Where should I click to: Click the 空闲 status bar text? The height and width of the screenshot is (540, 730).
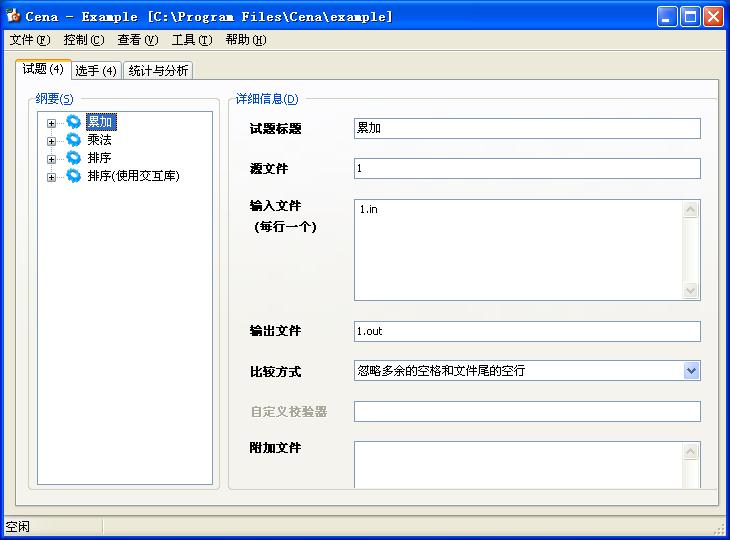tap(18, 527)
